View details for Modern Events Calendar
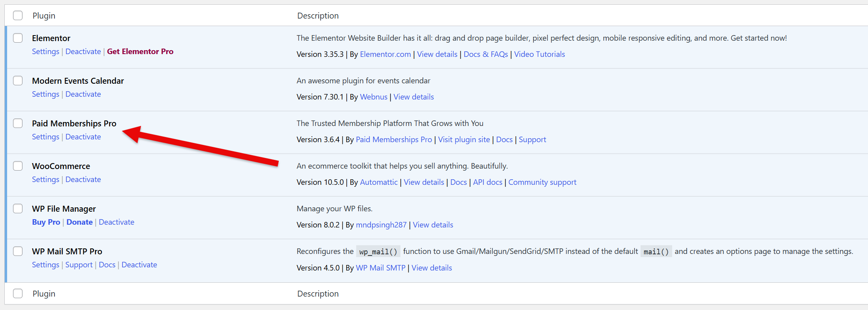The height and width of the screenshot is (310, 868). [413, 97]
